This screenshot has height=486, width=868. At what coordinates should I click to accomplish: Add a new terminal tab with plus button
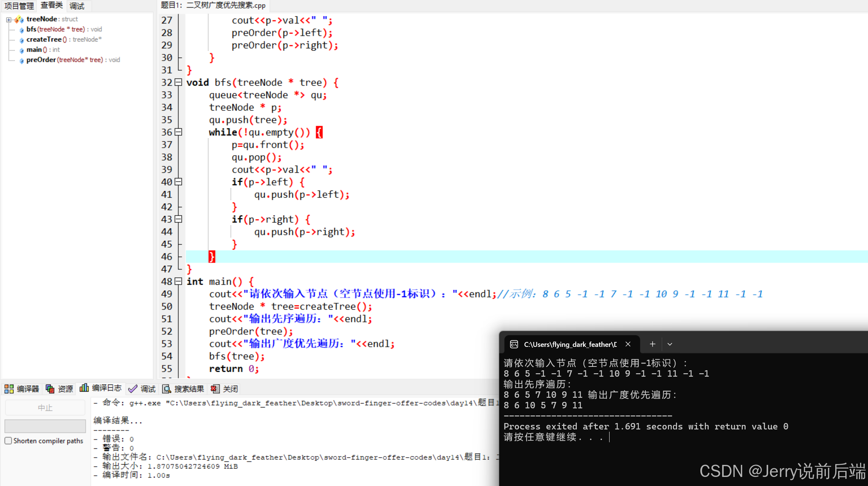click(x=653, y=344)
